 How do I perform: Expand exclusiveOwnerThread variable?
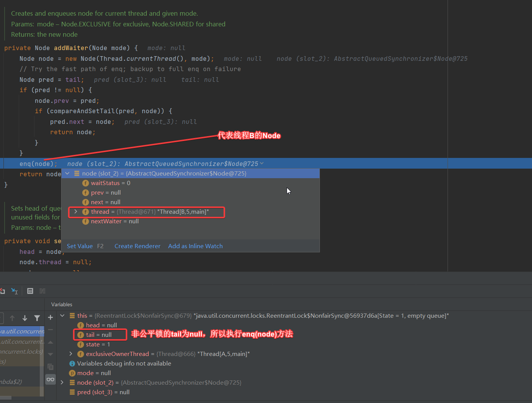click(x=71, y=354)
